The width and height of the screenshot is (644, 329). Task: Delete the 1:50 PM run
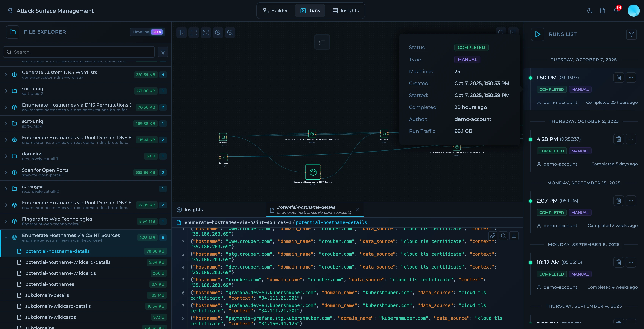click(618, 78)
